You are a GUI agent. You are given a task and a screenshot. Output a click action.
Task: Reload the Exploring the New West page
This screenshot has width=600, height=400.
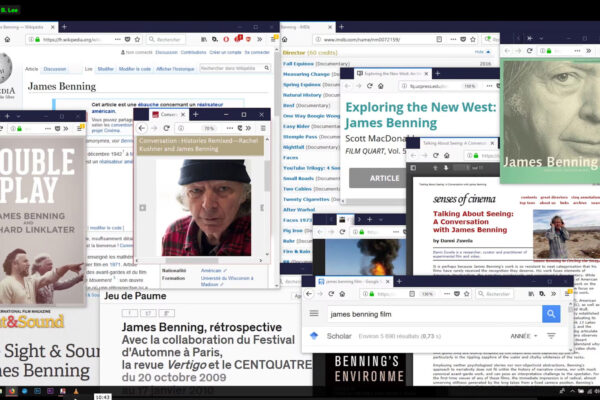click(370, 86)
